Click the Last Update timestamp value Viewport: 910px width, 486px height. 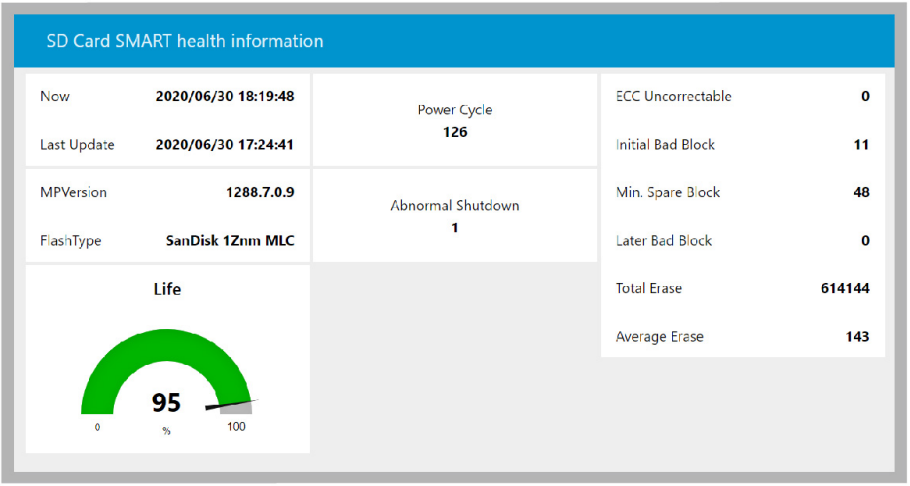point(224,145)
